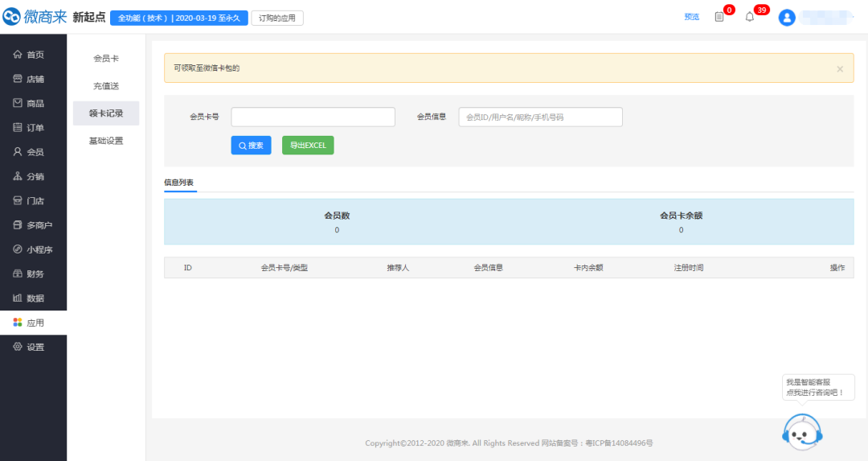Dismiss the yellow notice banner
The width and height of the screenshot is (868, 461).
pyautogui.click(x=840, y=68)
